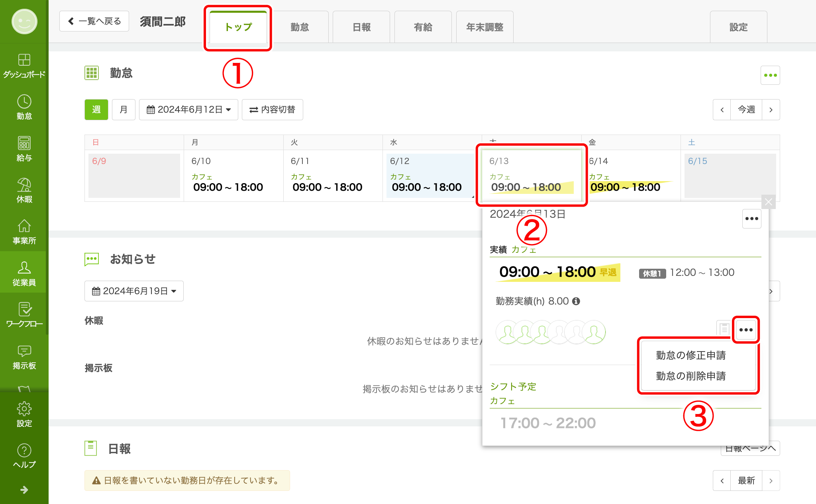816x504 pixels.
Task: Go to 休暇 leave section in sidebar
Action: 24,191
